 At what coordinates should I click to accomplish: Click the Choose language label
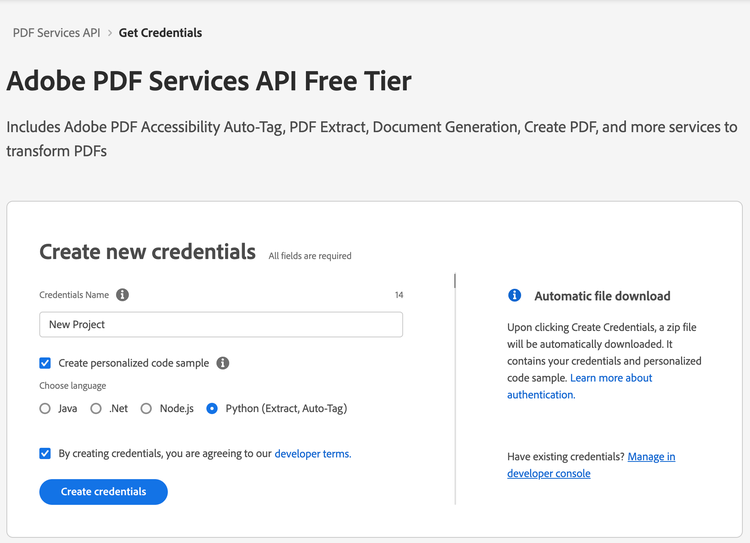pos(73,386)
